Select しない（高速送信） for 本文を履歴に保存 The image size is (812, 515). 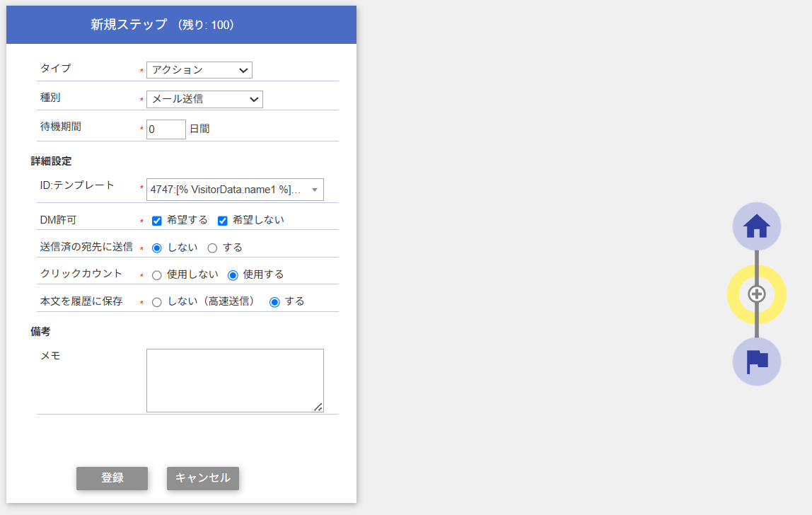click(x=157, y=302)
